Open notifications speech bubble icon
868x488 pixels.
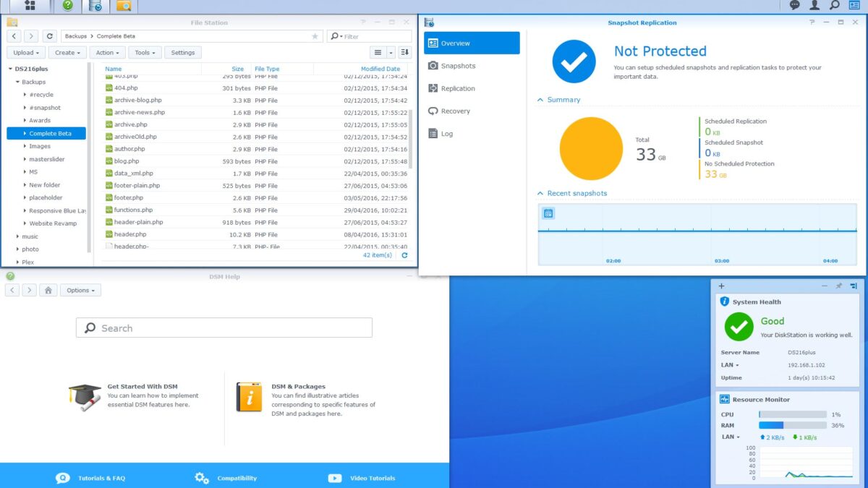pyautogui.click(x=795, y=5)
